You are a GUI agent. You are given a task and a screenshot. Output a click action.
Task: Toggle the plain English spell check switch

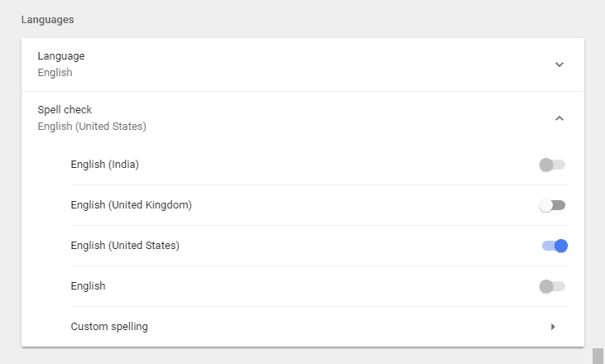click(x=552, y=286)
